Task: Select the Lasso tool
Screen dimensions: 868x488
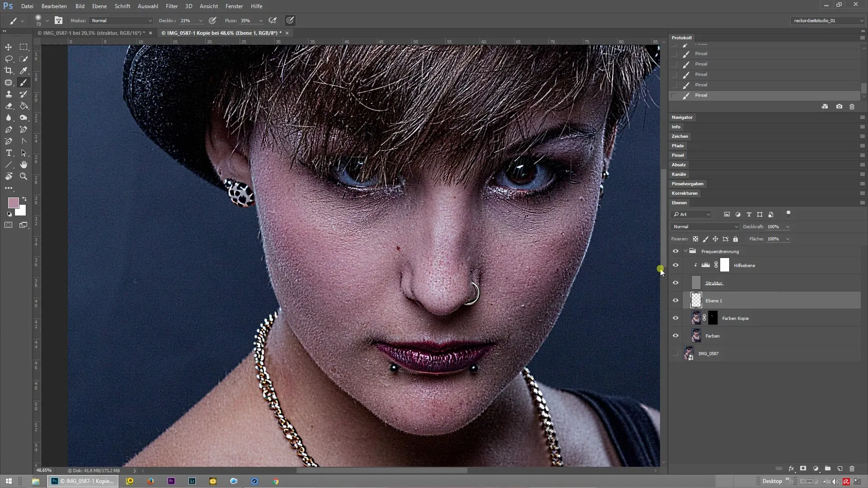Action: click(x=9, y=59)
